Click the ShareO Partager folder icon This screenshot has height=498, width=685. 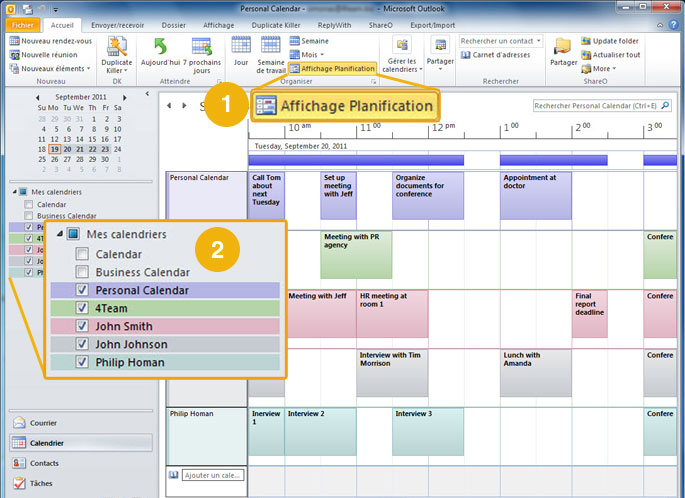pos(563,52)
